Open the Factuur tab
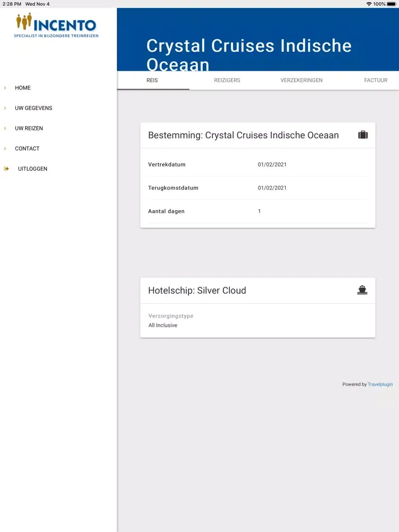Screen dimensions: 399x532 376,80
